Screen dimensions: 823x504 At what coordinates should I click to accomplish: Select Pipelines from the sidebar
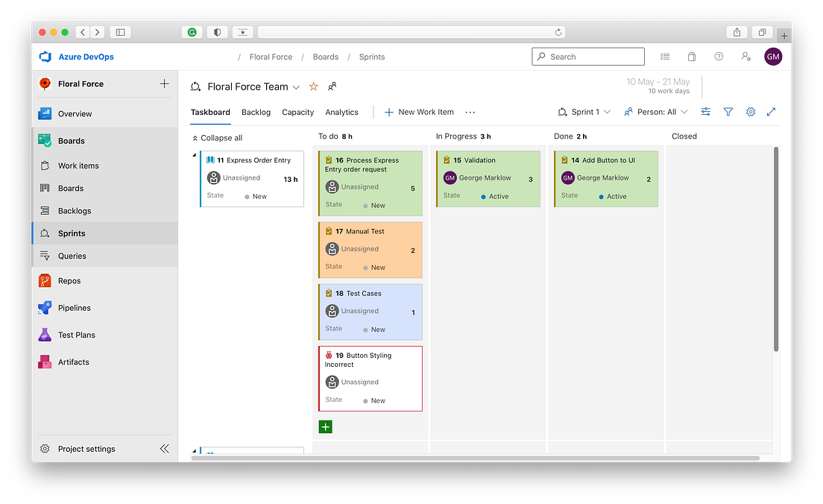(75, 307)
